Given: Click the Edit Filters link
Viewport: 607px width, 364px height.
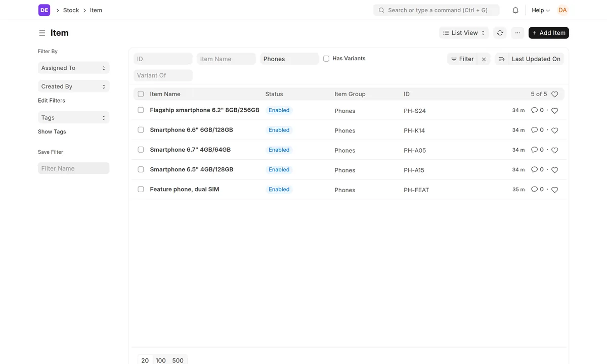Looking at the screenshot, I should click(x=52, y=101).
